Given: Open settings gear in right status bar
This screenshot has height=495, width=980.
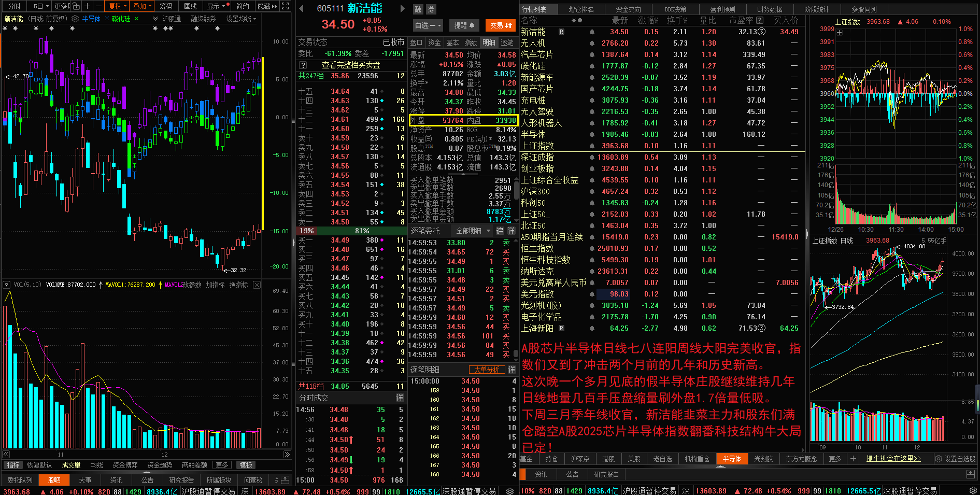Looking at the screenshot, I should [x=973, y=491].
